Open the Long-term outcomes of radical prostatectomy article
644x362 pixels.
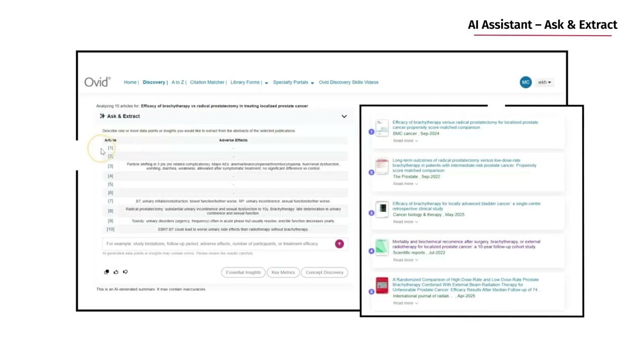464,165
